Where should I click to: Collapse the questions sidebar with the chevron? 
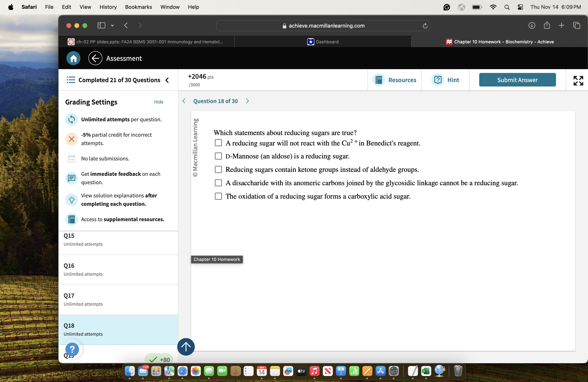(167, 80)
